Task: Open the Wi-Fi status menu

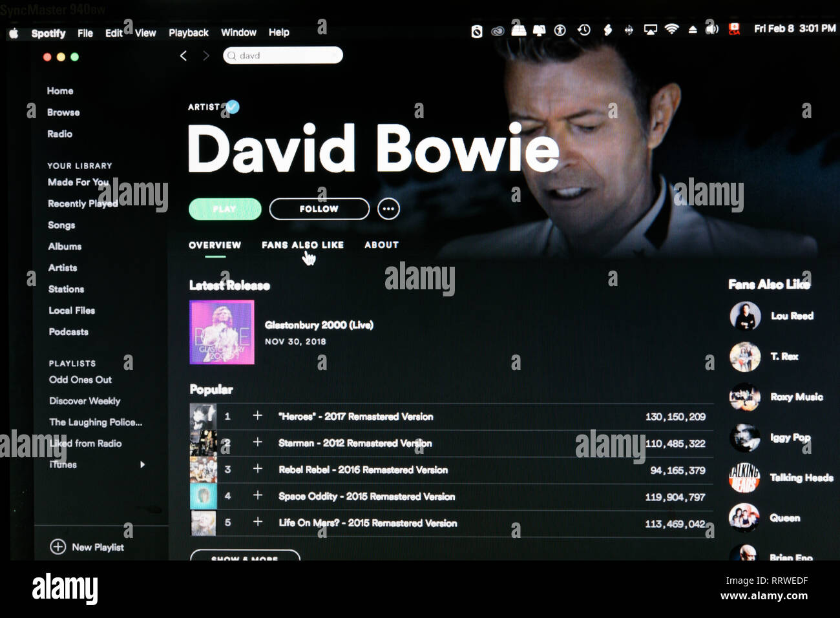Action: [671, 29]
